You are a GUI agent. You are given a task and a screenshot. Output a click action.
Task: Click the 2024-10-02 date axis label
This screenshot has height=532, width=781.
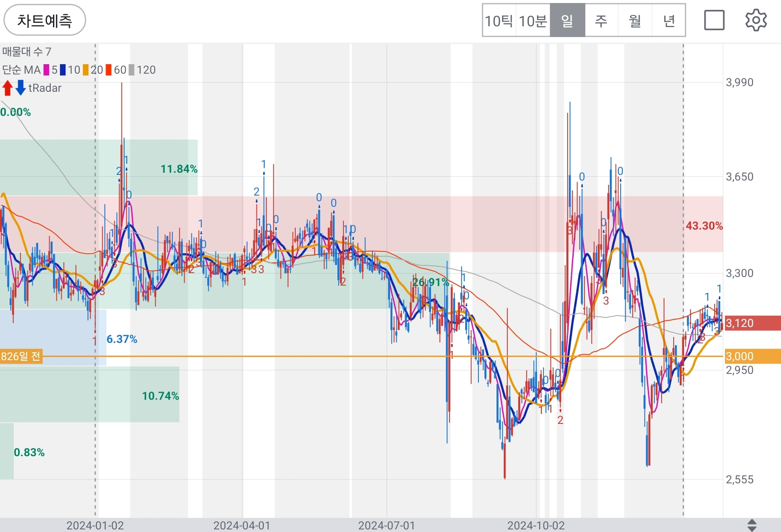click(536, 526)
